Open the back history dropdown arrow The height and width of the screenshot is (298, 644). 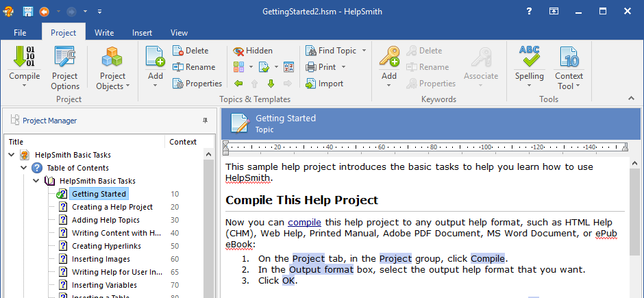coord(58,12)
